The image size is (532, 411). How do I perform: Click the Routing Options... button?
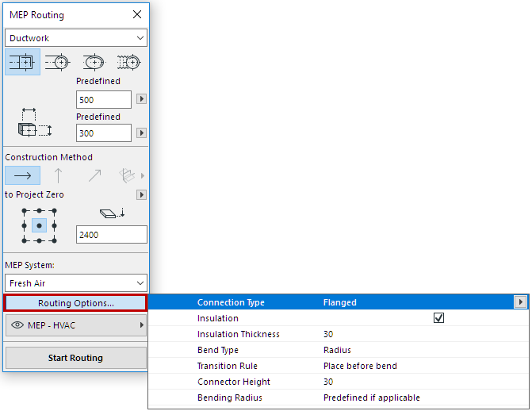(76, 303)
